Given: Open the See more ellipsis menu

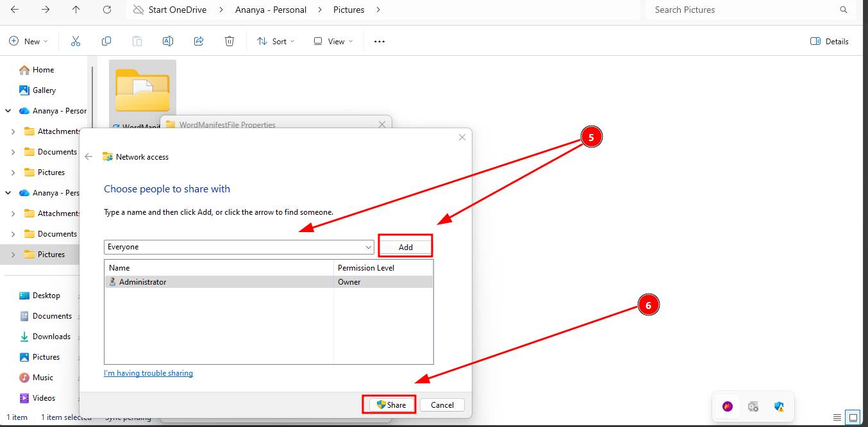Looking at the screenshot, I should (x=380, y=41).
